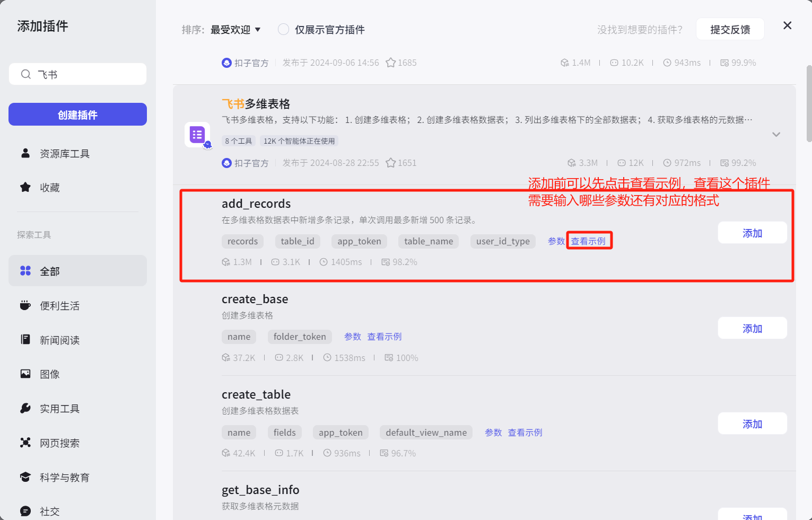Screen dimensions: 812x520
Task: Click the table_name parameter tag
Action: coord(429,241)
